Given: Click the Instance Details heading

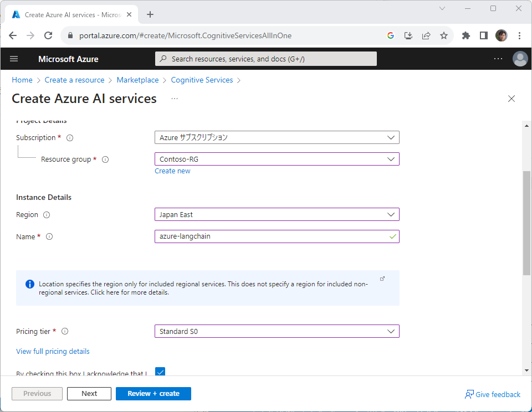Looking at the screenshot, I should click(x=44, y=197).
